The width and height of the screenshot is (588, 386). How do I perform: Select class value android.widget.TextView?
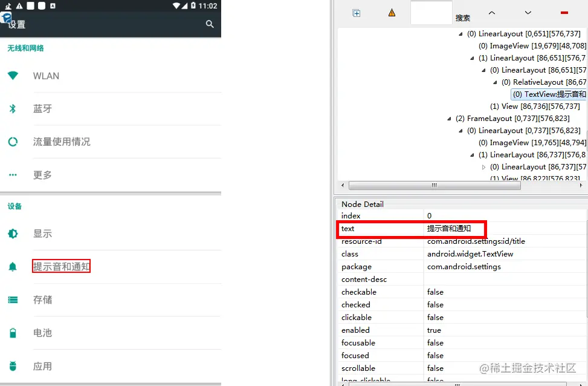point(505,254)
